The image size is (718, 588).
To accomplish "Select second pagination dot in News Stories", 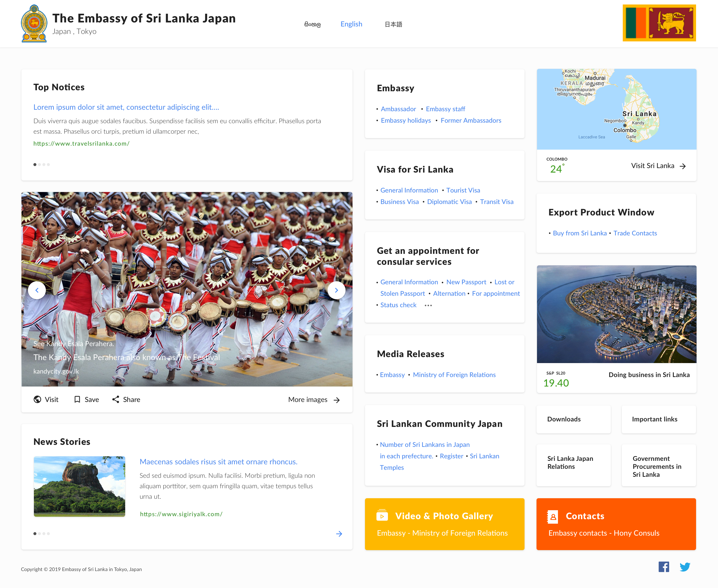I will click(x=40, y=533).
